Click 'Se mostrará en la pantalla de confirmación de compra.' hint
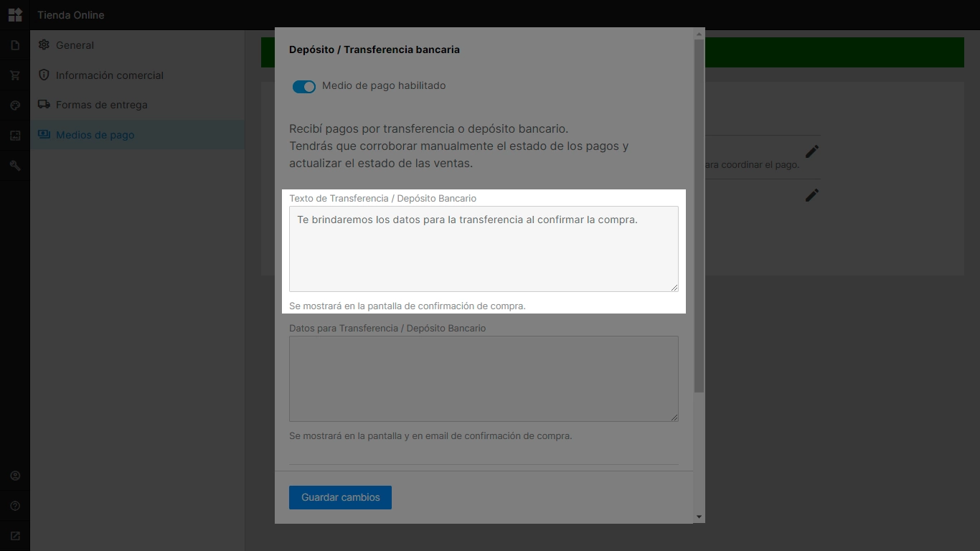This screenshot has height=551, width=980. pos(407,306)
